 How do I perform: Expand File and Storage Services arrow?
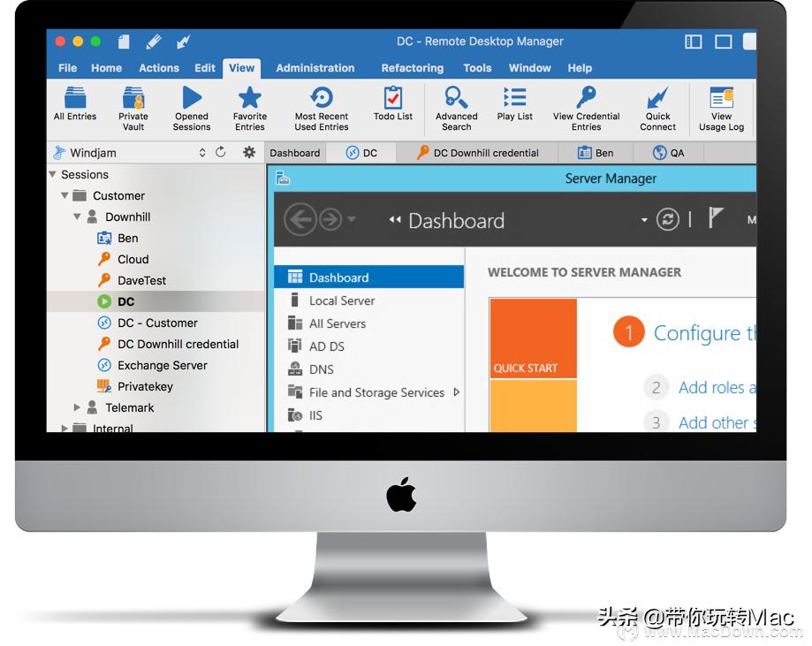click(x=457, y=392)
